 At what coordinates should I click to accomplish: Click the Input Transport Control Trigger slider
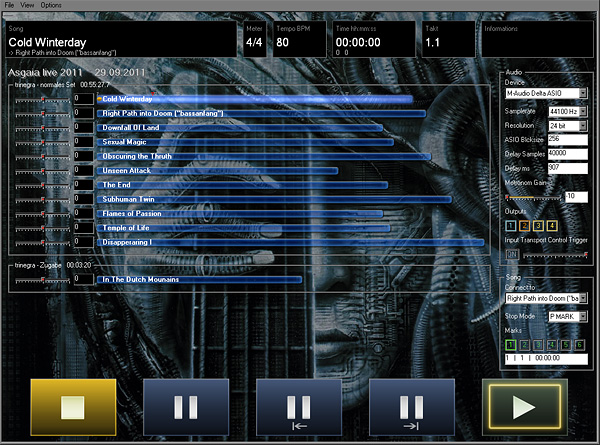[555, 254]
